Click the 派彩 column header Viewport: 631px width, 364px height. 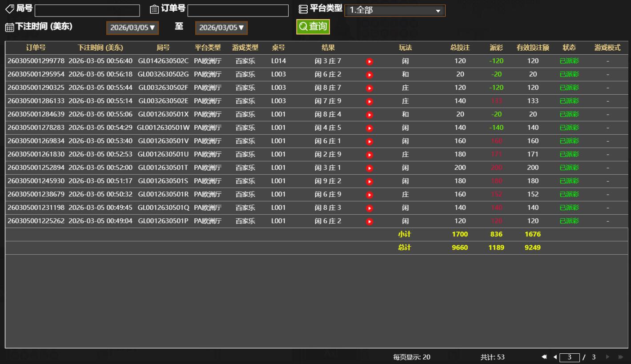pyautogui.click(x=496, y=48)
